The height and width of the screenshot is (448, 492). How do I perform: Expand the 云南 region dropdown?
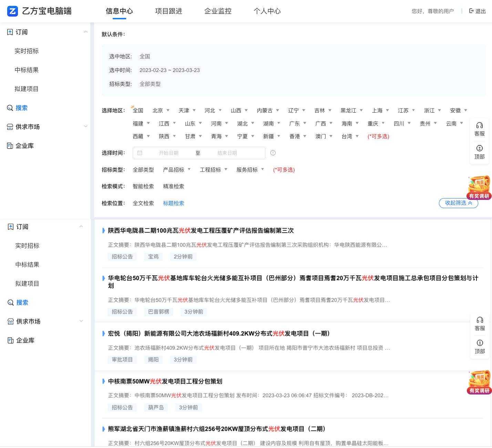(454, 124)
